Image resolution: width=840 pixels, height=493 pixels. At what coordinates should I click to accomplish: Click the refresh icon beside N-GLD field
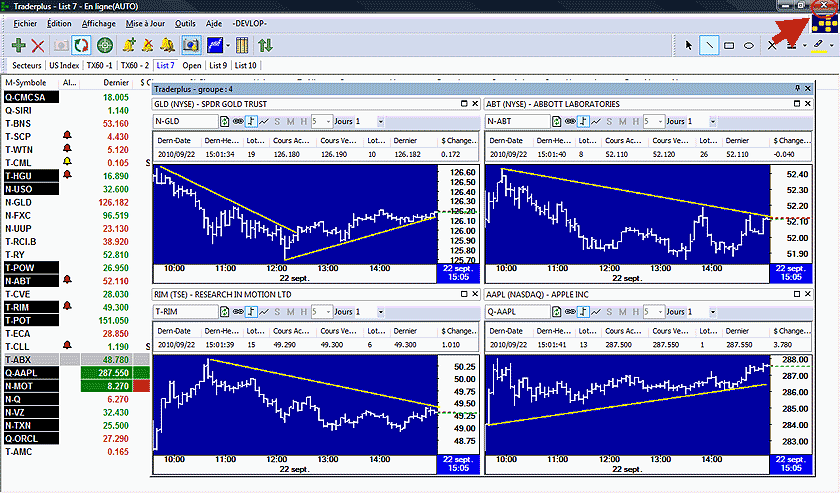point(224,122)
